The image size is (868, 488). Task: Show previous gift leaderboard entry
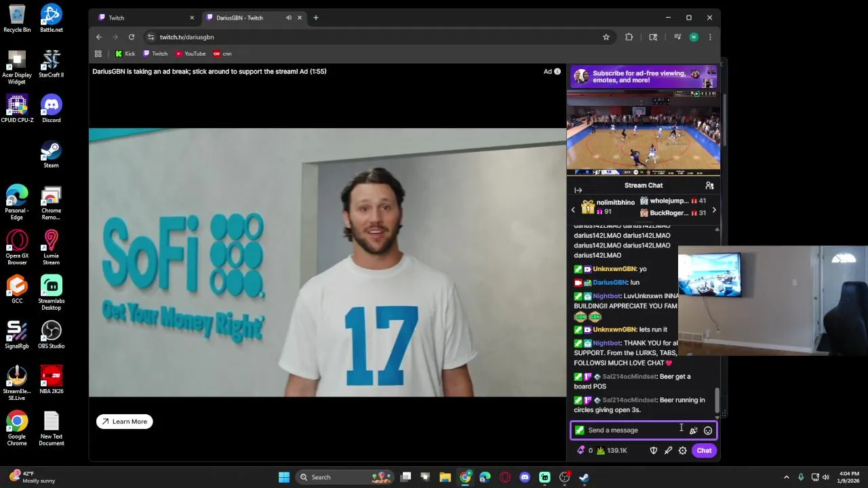573,210
